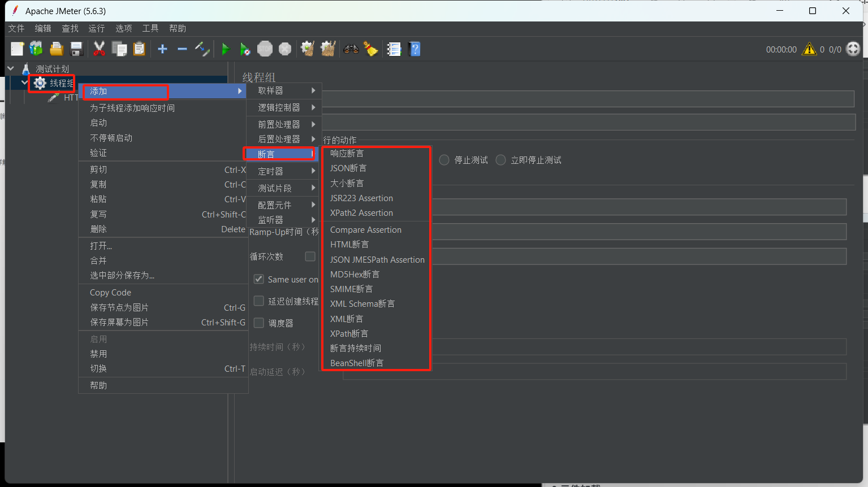Screen dimensions: 868x487
Task: Select the 停止测试 radio button
Action: [444, 160]
